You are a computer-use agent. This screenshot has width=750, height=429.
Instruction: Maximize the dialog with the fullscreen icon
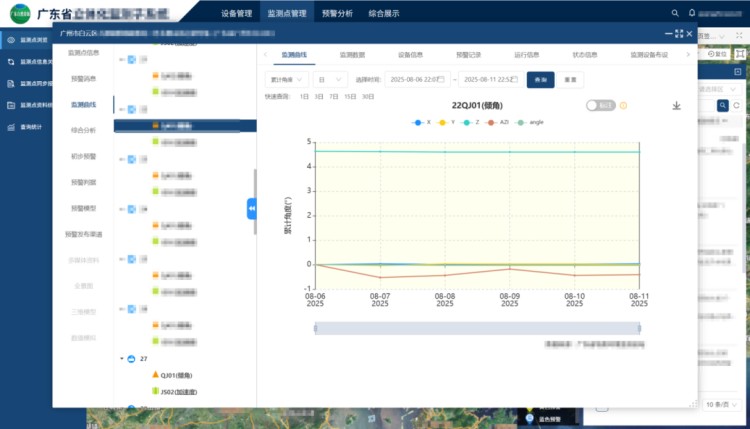(x=679, y=33)
